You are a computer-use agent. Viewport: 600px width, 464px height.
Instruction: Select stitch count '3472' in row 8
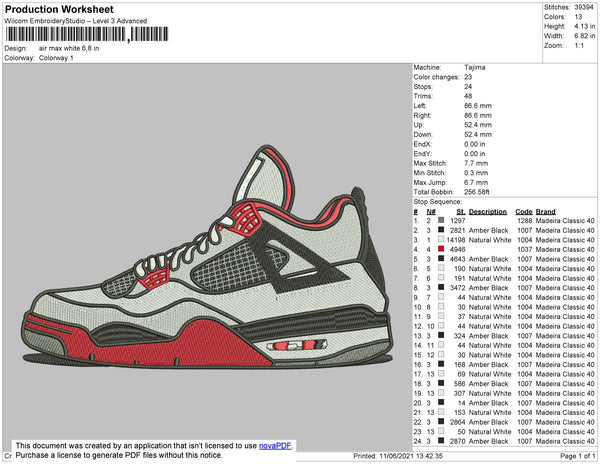click(458, 288)
